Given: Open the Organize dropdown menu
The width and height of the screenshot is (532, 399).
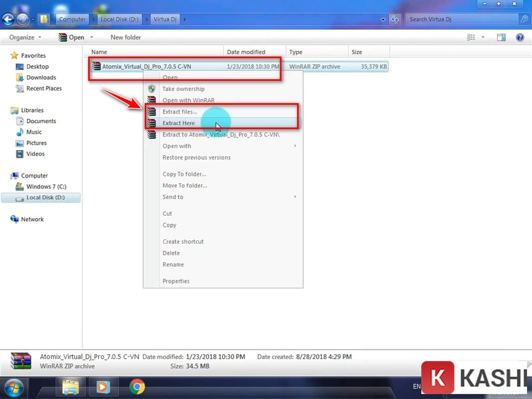Looking at the screenshot, I should pyautogui.click(x=25, y=37).
